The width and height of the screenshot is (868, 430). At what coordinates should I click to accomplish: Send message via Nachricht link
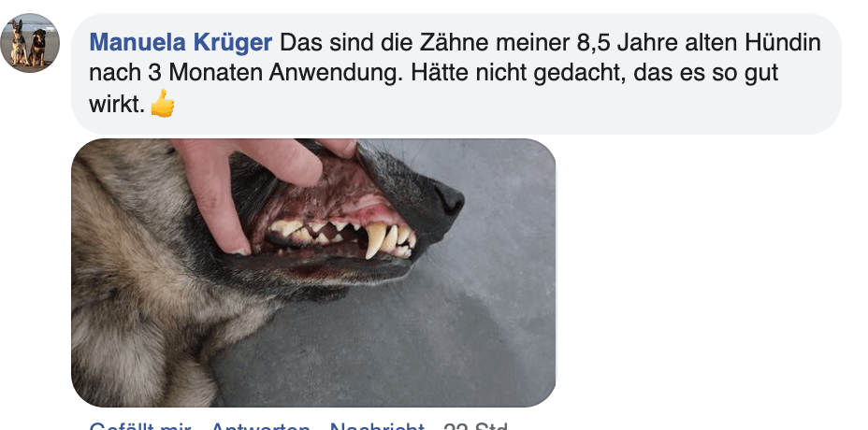[x=378, y=426]
